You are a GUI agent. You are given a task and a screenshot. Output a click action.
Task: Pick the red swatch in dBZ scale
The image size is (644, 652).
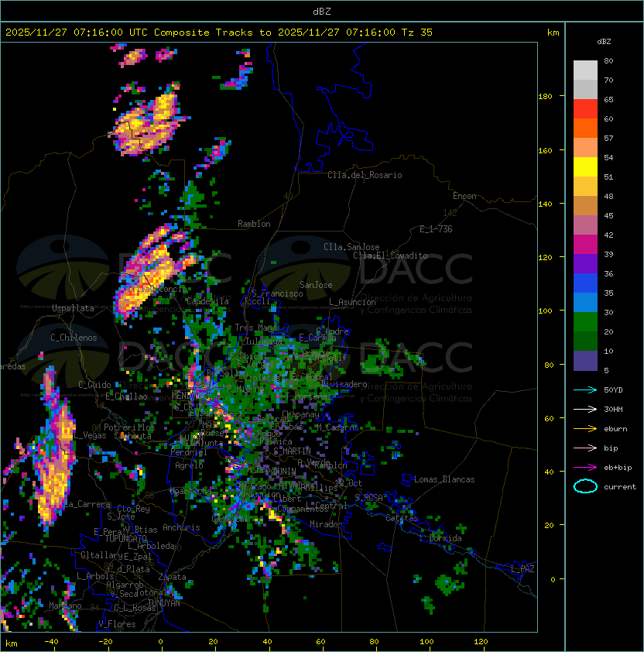pos(585,109)
